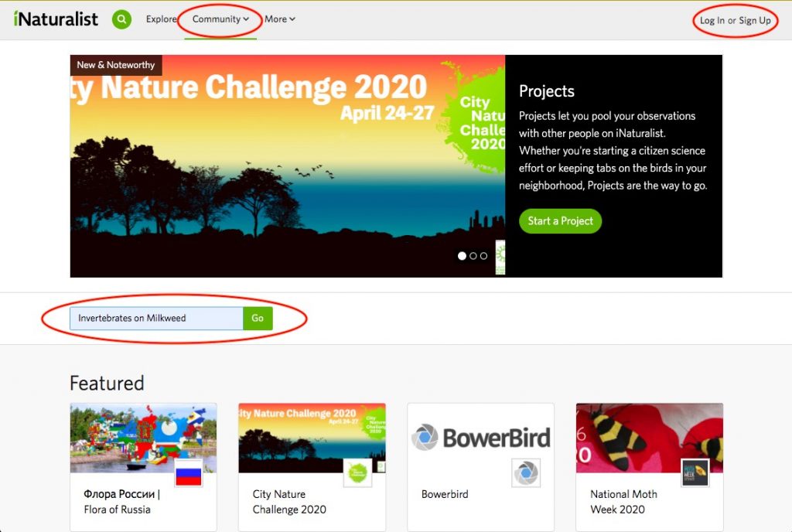Expand the Community dropdown menu
Viewport: 792px width, 532px height.
(220, 19)
